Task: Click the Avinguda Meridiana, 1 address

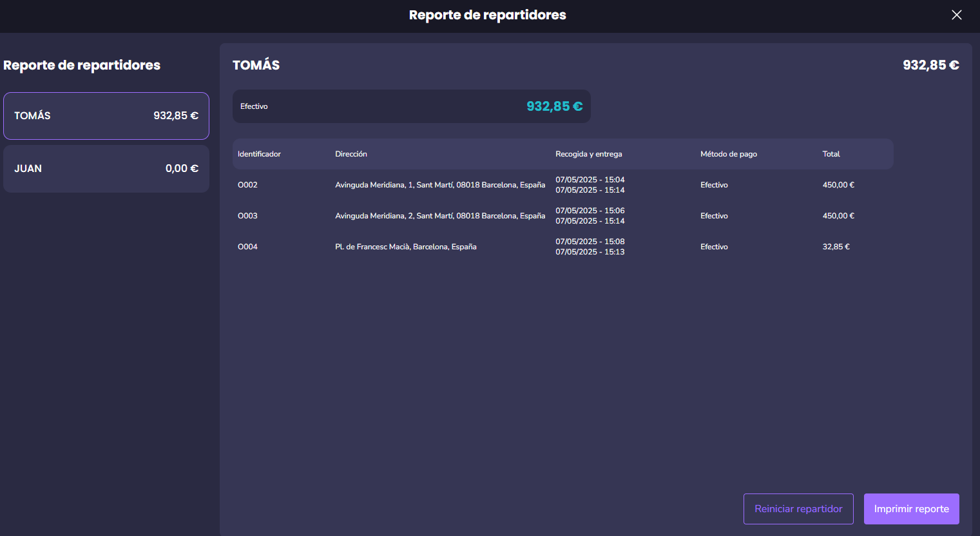Action: coord(439,185)
